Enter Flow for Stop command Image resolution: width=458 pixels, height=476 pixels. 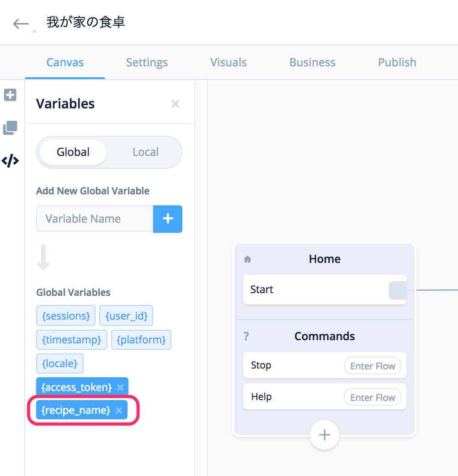[373, 366]
